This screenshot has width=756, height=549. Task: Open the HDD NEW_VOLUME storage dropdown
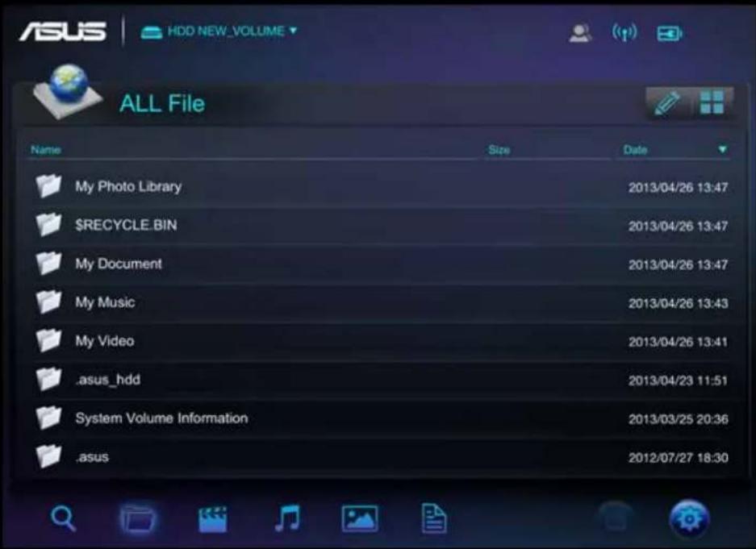pos(219,31)
